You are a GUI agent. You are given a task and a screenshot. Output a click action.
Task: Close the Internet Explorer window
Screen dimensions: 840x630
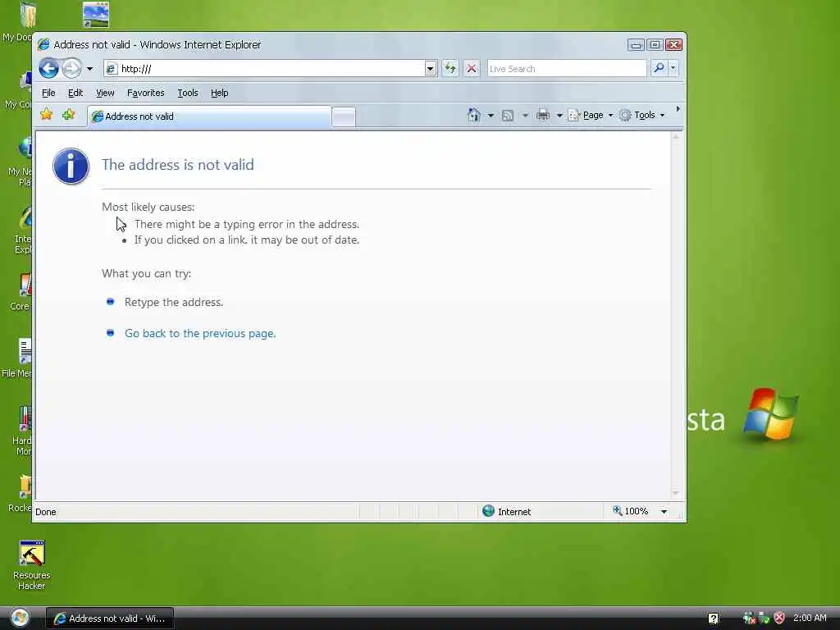pyautogui.click(x=674, y=44)
